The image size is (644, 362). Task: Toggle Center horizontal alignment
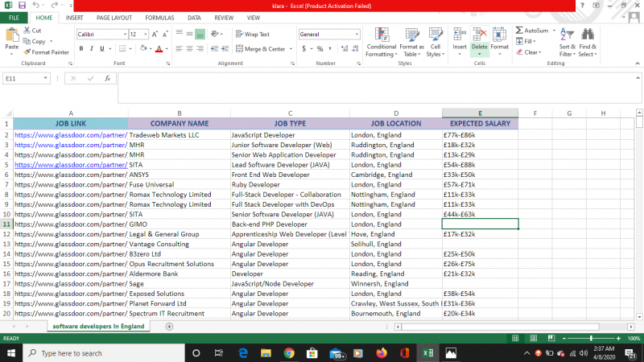[x=189, y=49]
